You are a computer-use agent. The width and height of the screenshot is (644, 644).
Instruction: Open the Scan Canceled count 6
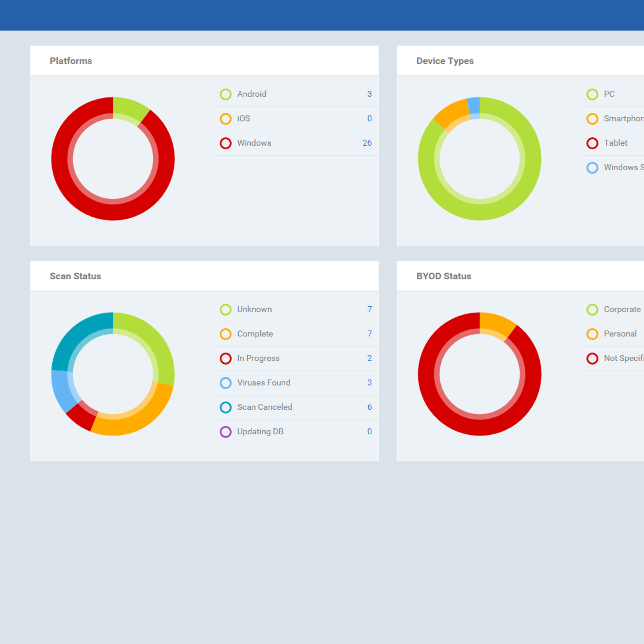coord(369,407)
